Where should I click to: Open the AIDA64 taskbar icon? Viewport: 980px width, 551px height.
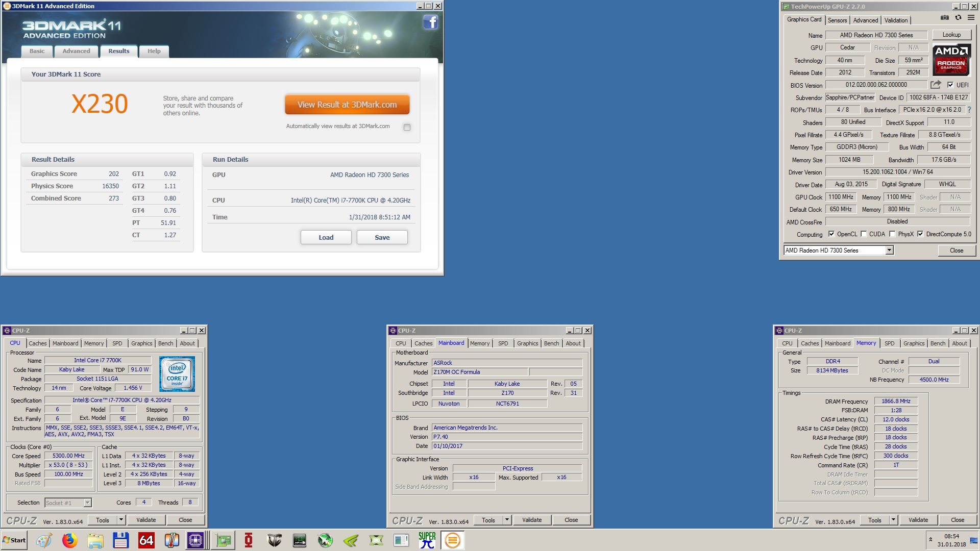coord(146,540)
